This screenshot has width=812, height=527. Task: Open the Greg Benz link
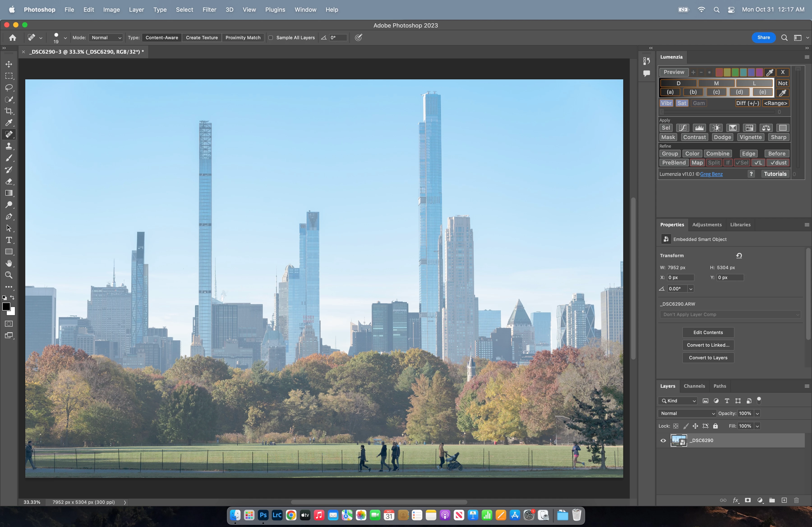click(711, 174)
